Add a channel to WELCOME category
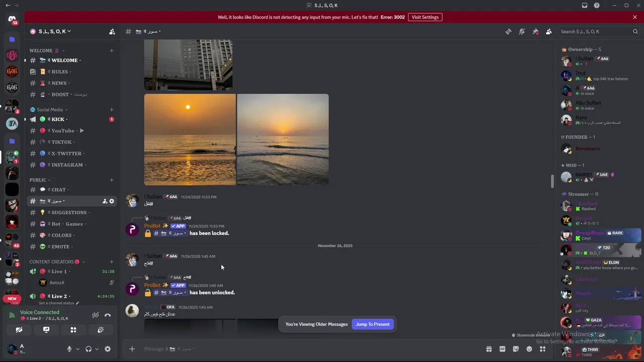Image resolution: width=644 pixels, height=362 pixels. (112, 50)
